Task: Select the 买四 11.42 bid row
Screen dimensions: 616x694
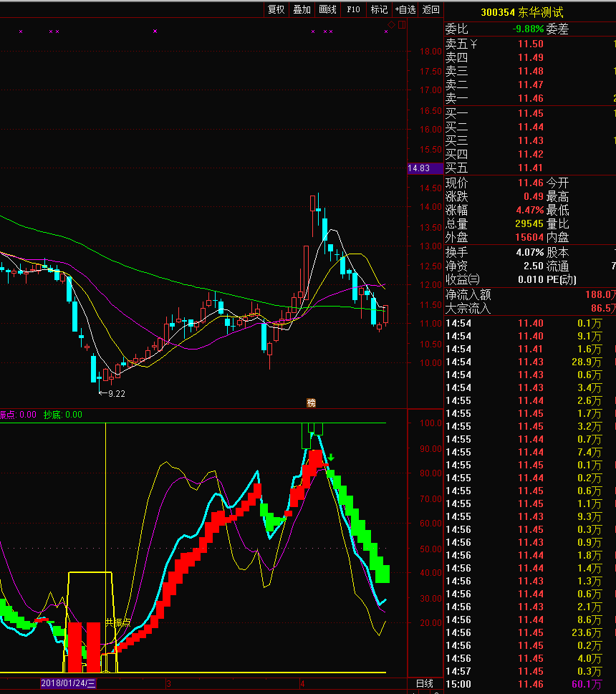Action: pos(530,154)
